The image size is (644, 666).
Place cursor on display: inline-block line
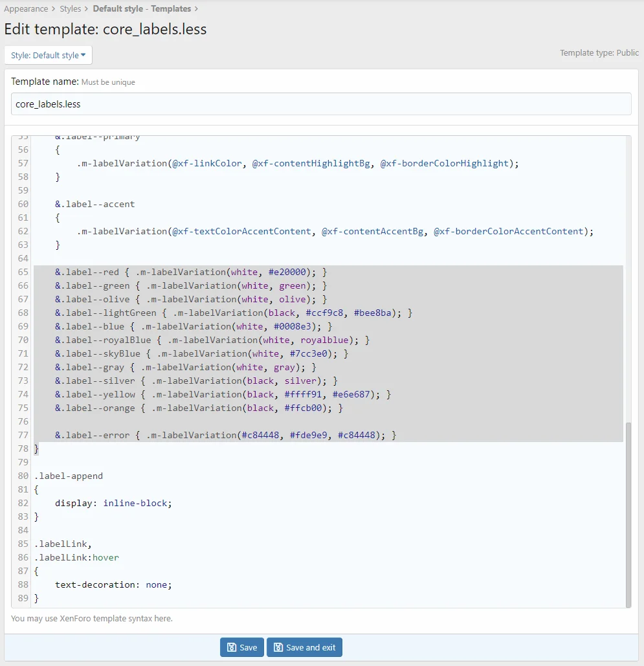[113, 503]
